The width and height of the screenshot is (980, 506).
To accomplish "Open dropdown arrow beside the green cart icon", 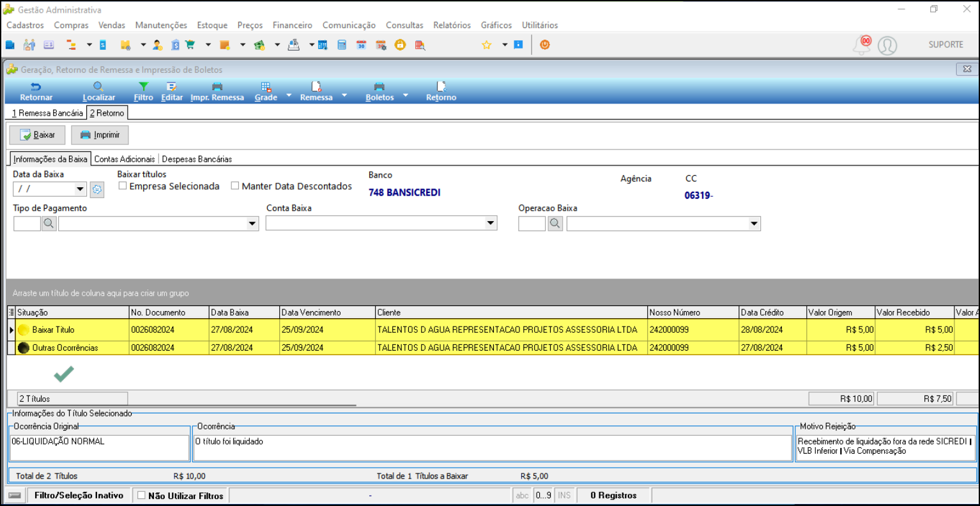I will (208, 45).
